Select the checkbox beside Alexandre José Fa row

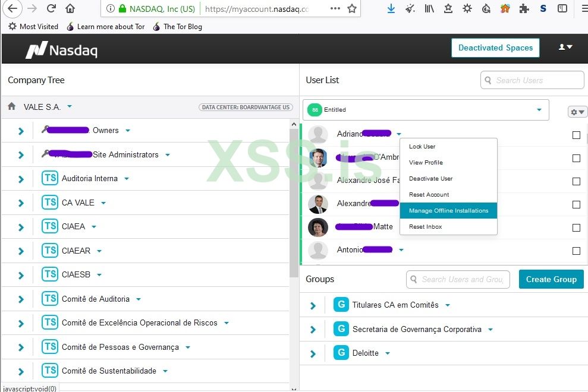(x=576, y=182)
